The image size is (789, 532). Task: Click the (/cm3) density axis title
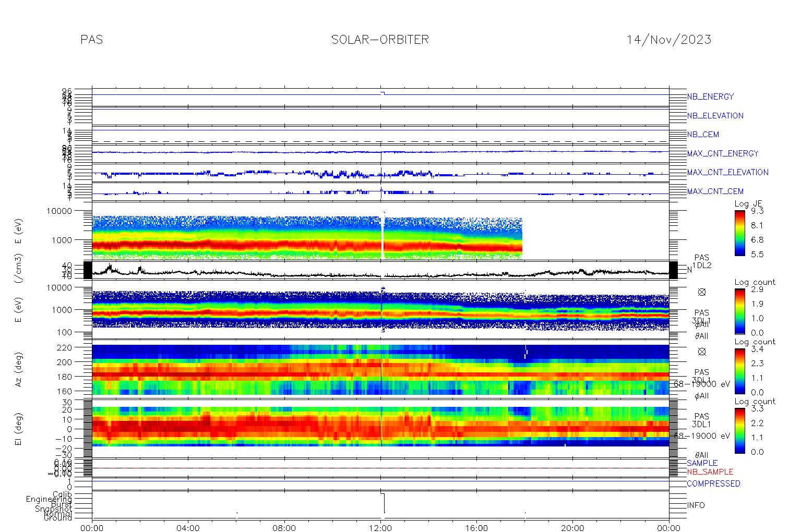point(18,270)
